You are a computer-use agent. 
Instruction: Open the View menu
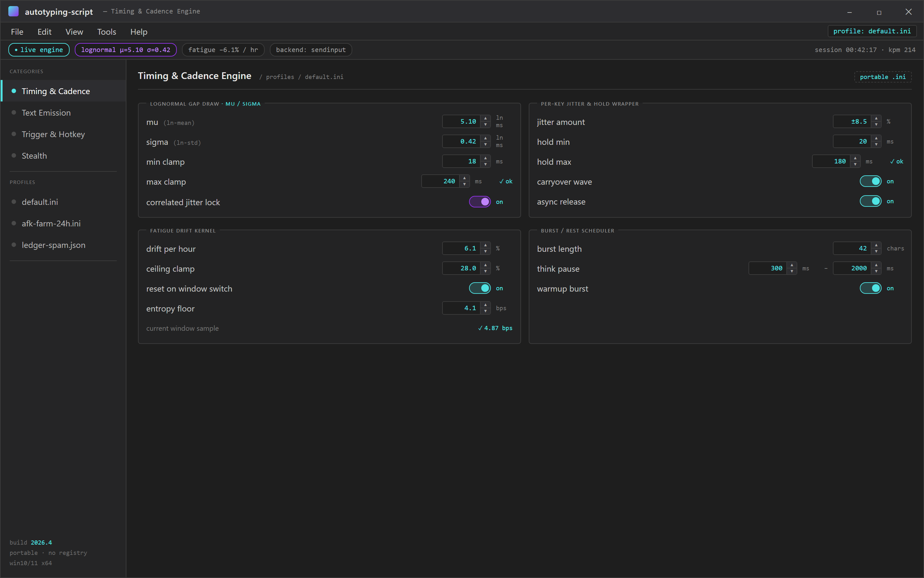pos(74,32)
